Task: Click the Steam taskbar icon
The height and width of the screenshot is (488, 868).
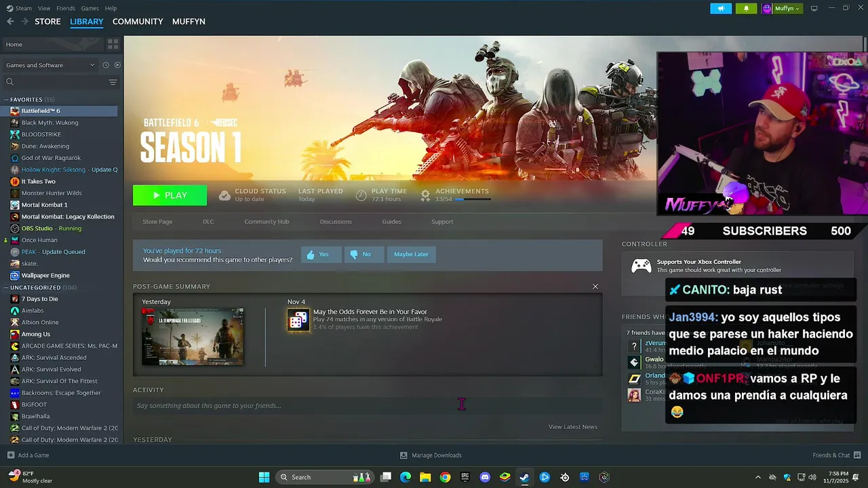Action: [x=524, y=477]
